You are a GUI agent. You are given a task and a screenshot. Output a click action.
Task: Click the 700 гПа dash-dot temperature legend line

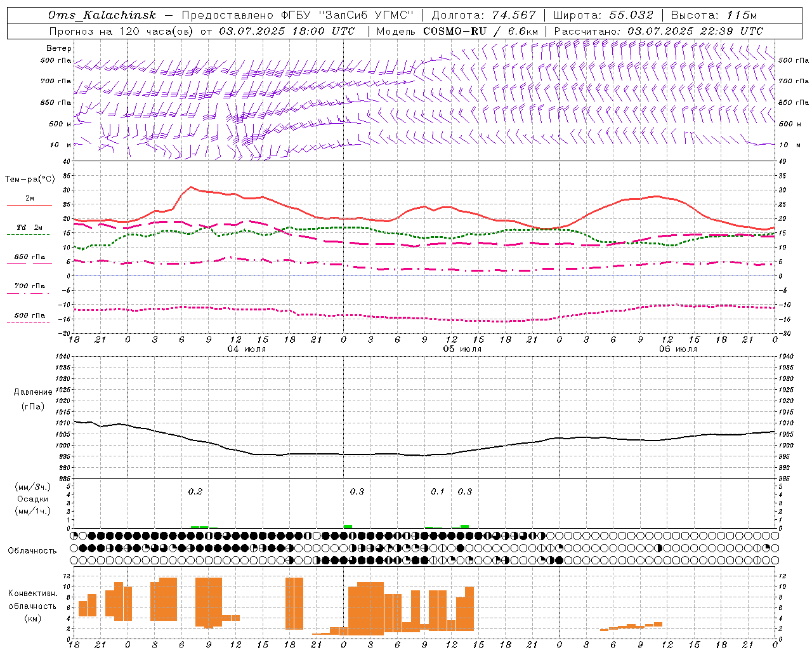pyautogui.click(x=29, y=293)
